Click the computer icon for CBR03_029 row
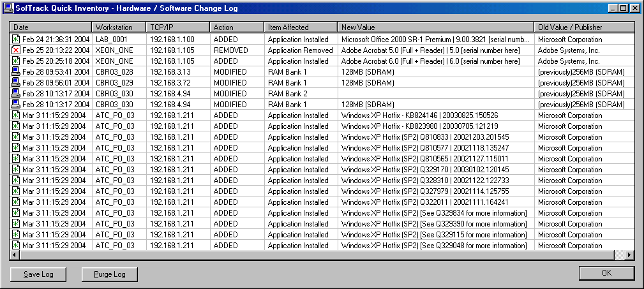Screen dimensions: 644x289 pos(16,83)
